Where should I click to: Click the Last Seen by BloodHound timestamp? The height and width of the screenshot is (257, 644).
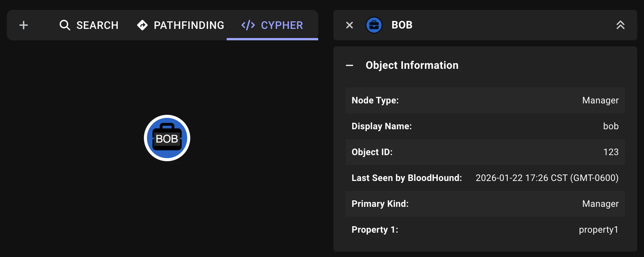pyautogui.click(x=547, y=178)
